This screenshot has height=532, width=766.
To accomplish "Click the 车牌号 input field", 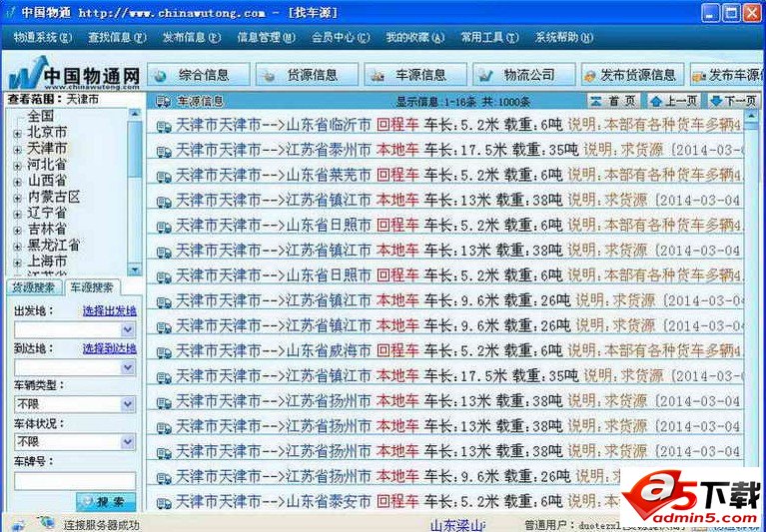I will point(75,481).
